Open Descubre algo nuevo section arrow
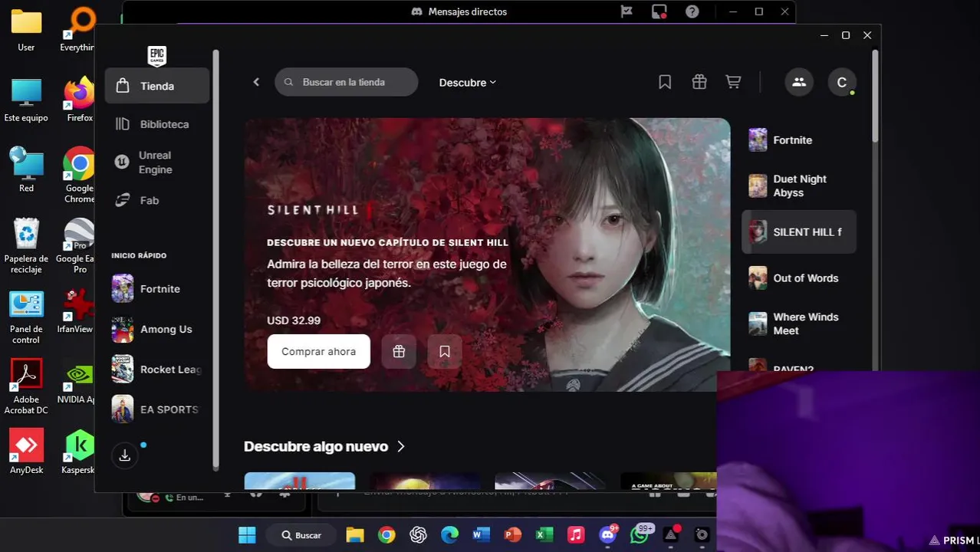980x552 pixels. coord(401,446)
